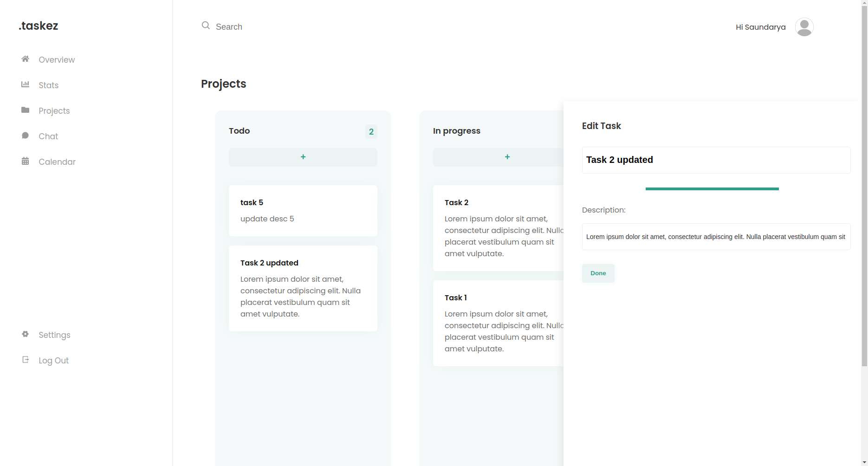Click the Todo count badge showing 2
Image resolution: width=868 pixels, height=466 pixels.
point(371,131)
